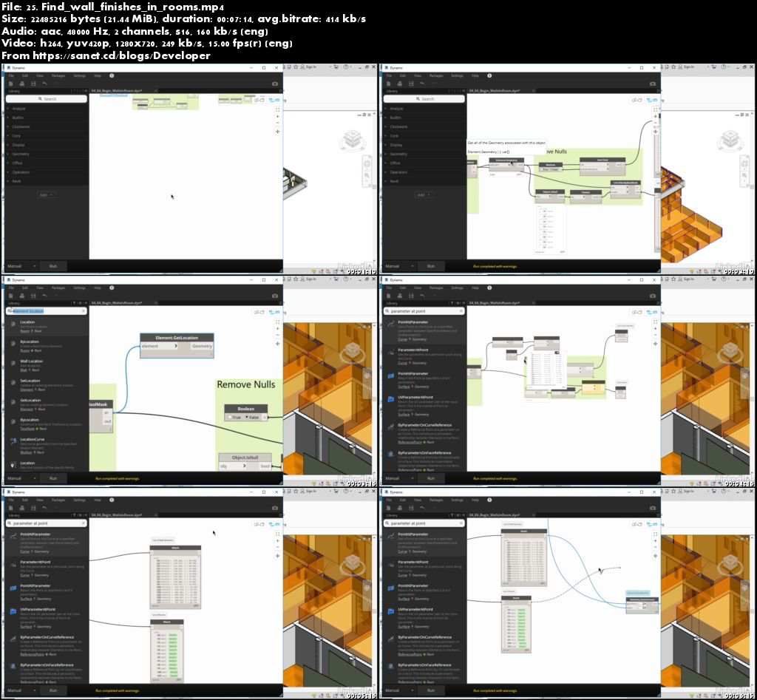
Task: Click Save icon in top-right frame toolbar
Action: click(x=411, y=84)
